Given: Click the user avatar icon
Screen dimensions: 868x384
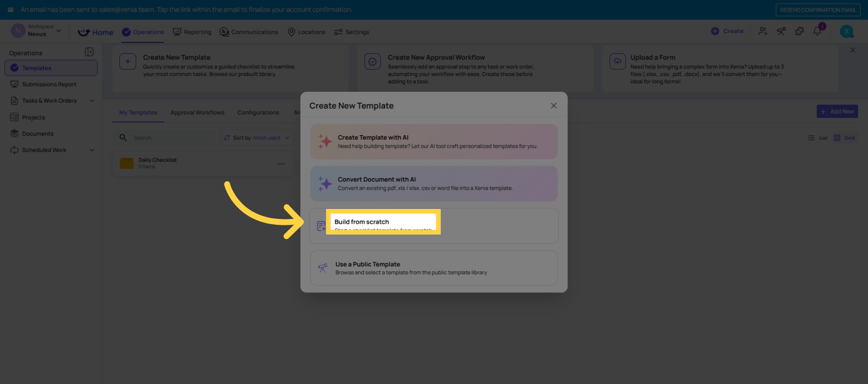Looking at the screenshot, I should pyautogui.click(x=846, y=31).
